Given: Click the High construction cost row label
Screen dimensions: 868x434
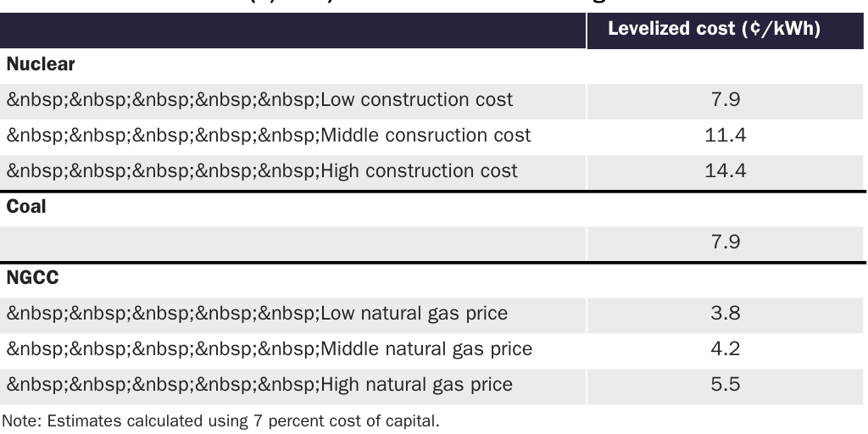Looking at the screenshot, I should tap(262, 171).
